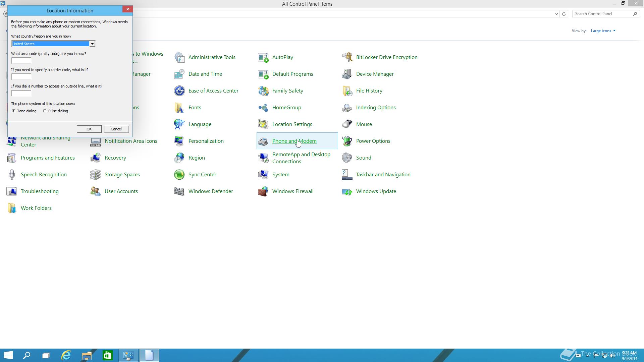Open the Windows Store taskbar icon
Screen dimensions: 644x362
point(107,355)
